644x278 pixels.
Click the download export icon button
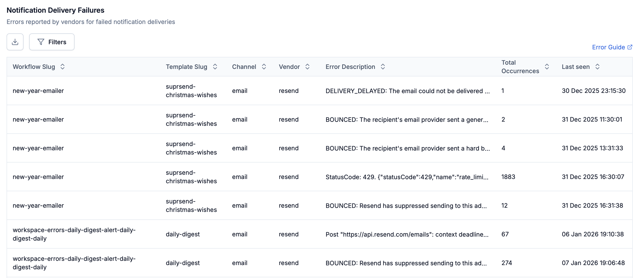[x=15, y=42]
